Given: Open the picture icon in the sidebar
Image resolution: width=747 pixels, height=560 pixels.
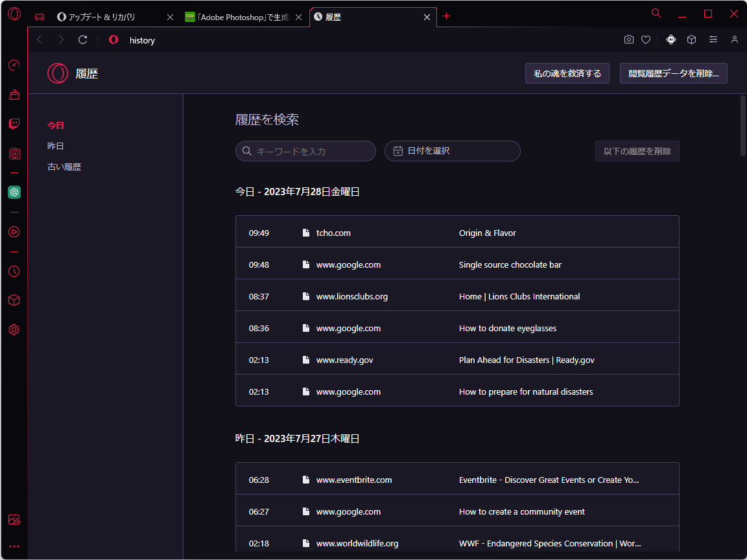Looking at the screenshot, I should [x=14, y=520].
